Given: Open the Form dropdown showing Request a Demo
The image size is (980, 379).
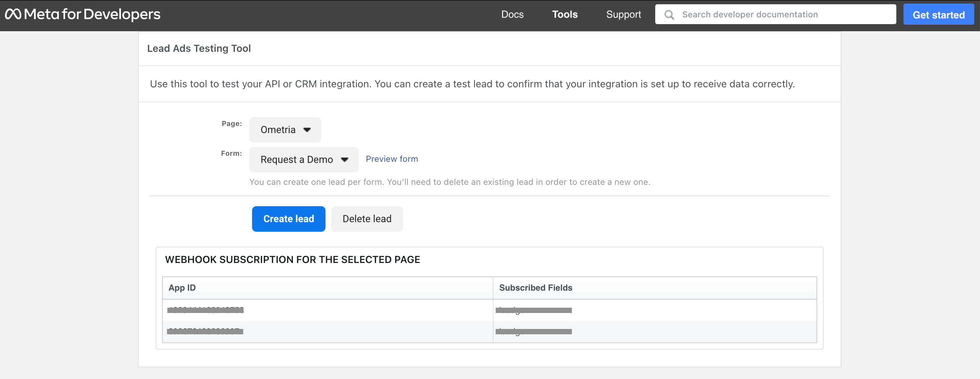Looking at the screenshot, I should pos(304,160).
